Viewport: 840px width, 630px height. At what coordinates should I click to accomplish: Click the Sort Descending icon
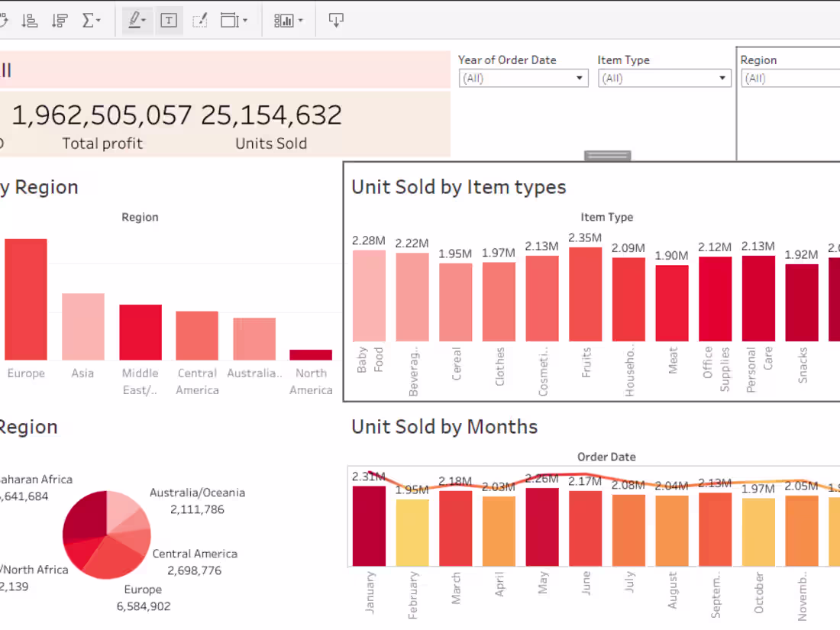coord(59,20)
